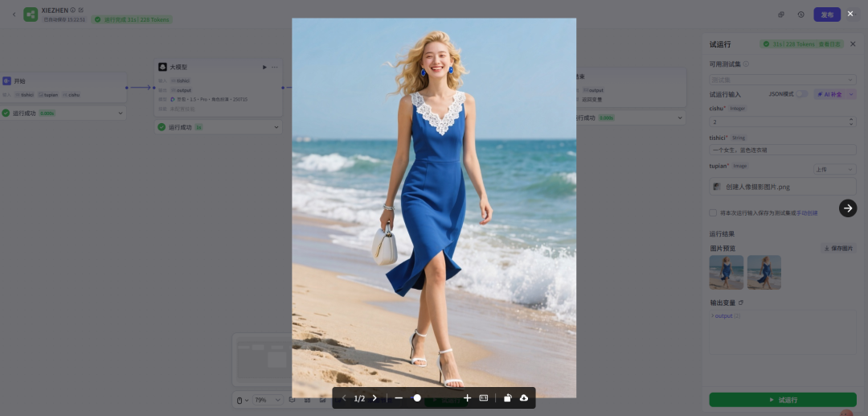The height and width of the screenshot is (416, 868).
Task: Go to the previous preview image
Action: click(x=344, y=398)
